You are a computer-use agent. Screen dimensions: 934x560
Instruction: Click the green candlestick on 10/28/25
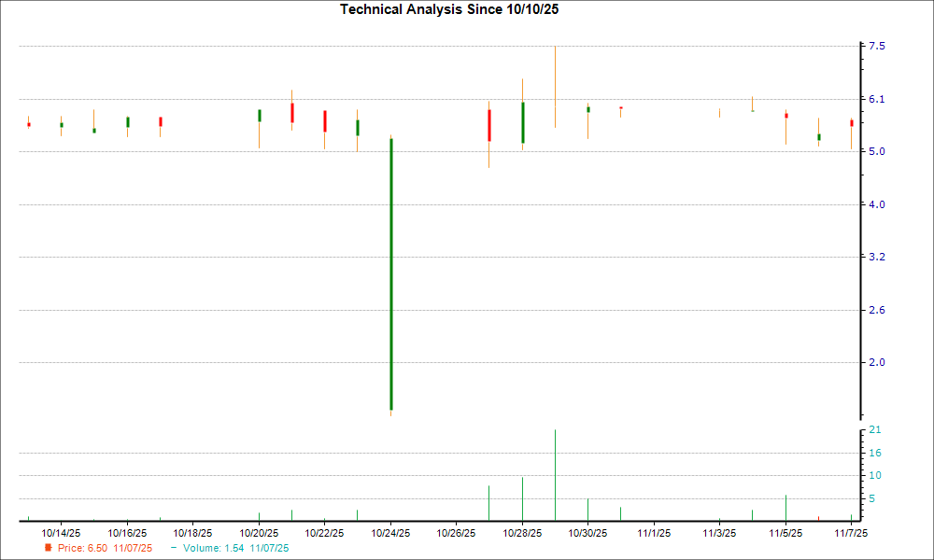tap(522, 121)
